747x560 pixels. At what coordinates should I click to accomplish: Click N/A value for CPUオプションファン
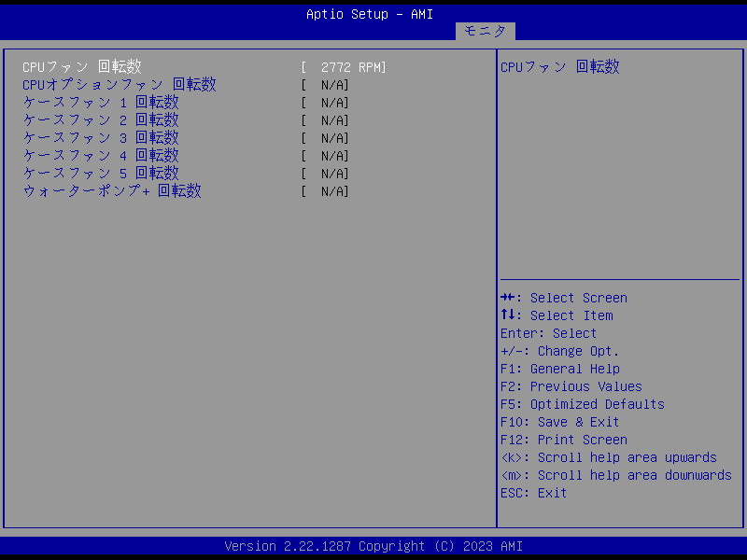[x=325, y=85]
